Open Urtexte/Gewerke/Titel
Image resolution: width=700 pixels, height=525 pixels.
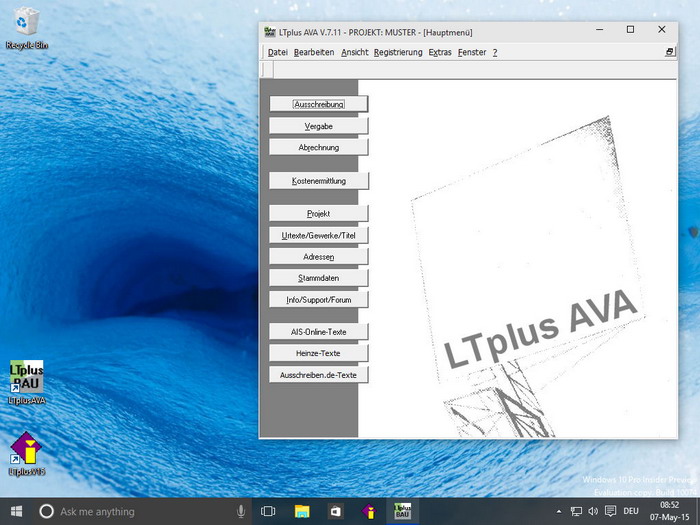tap(319, 236)
